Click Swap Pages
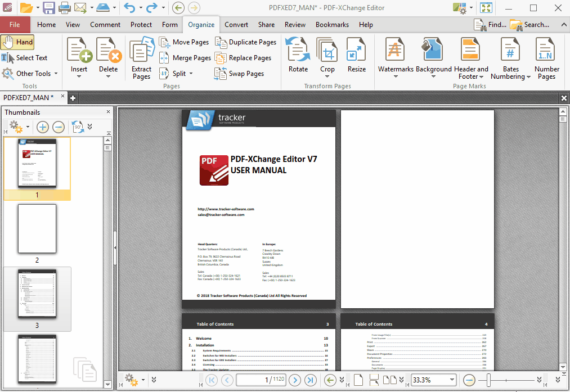The height and width of the screenshot is (392, 570). coord(239,73)
